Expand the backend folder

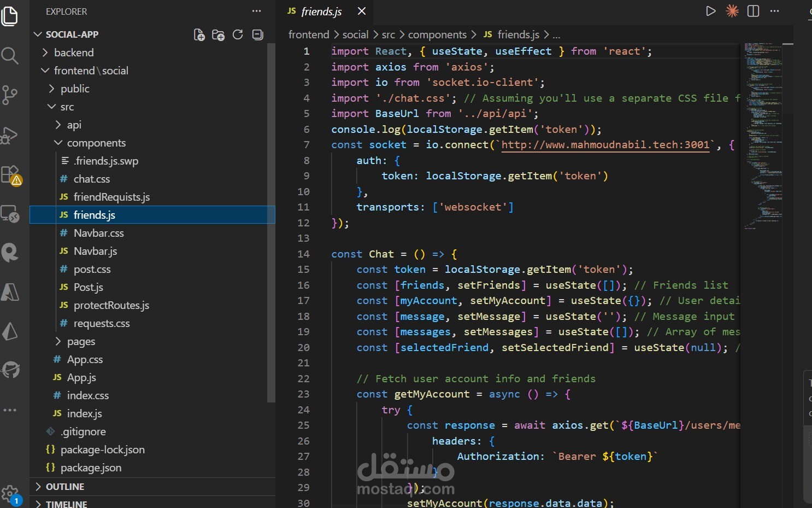pyautogui.click(x=74, y=52)
